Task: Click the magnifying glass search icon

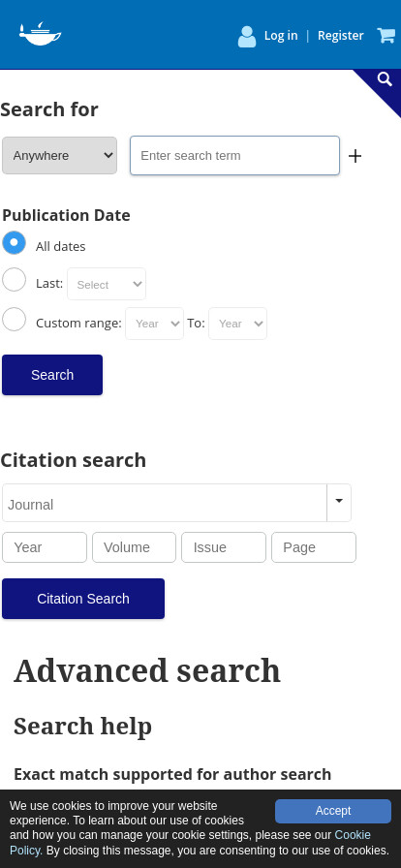Action: pos(385,79)
